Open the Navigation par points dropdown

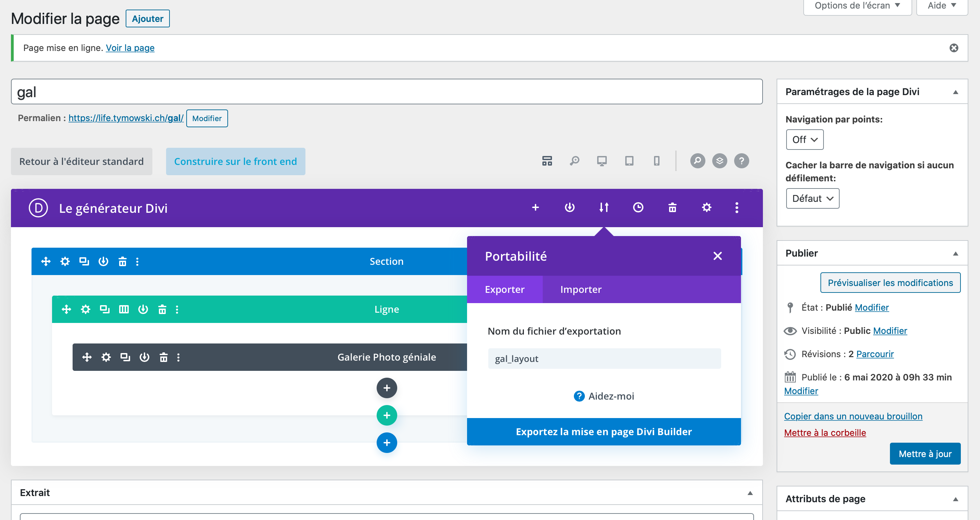tap(805, 140)
